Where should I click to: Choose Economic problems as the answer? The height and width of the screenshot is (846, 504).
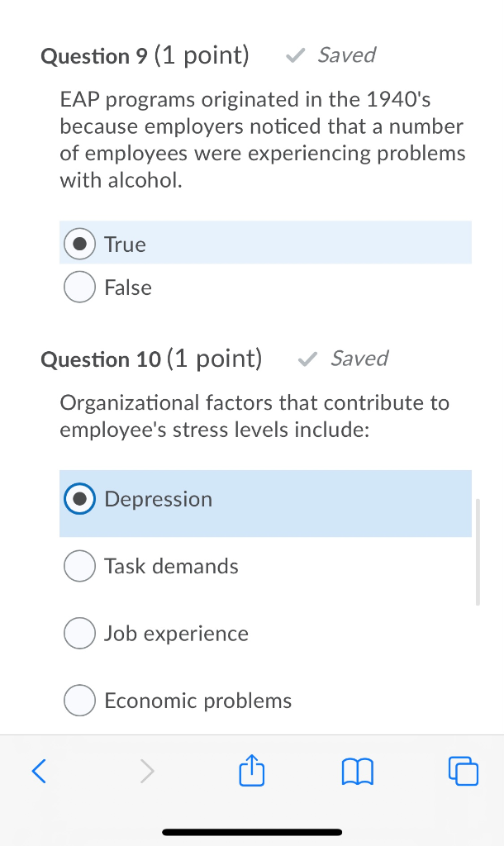click(79, 700)
